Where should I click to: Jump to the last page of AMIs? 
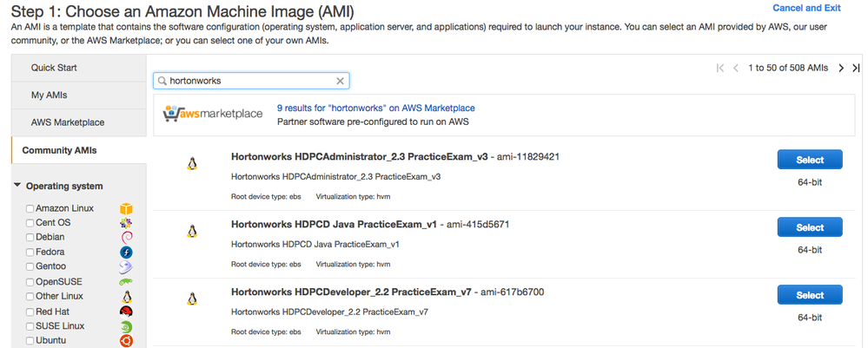856,68
